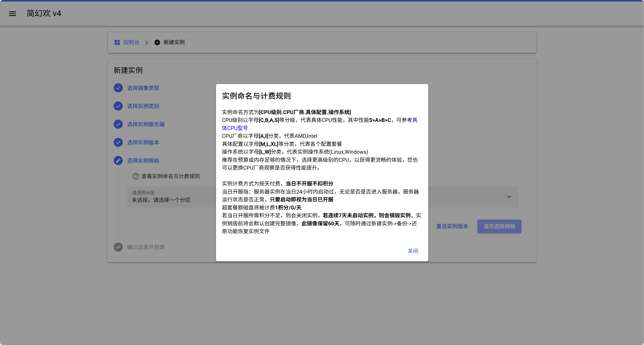The width and height of the screenshot is (644, 345).
Task: Click the breadcrumb chevron separator arrow
Action: [147, 42]
